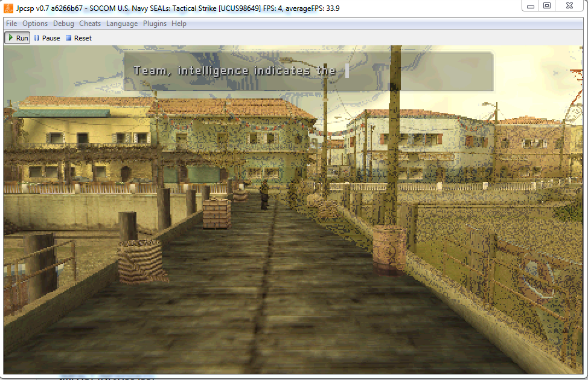
Task: Open the File menu
Action: (11, 24)
